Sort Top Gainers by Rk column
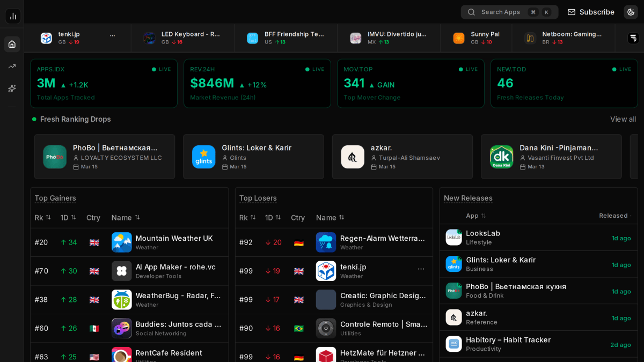 pyautogui.click(x=43, y=218)
